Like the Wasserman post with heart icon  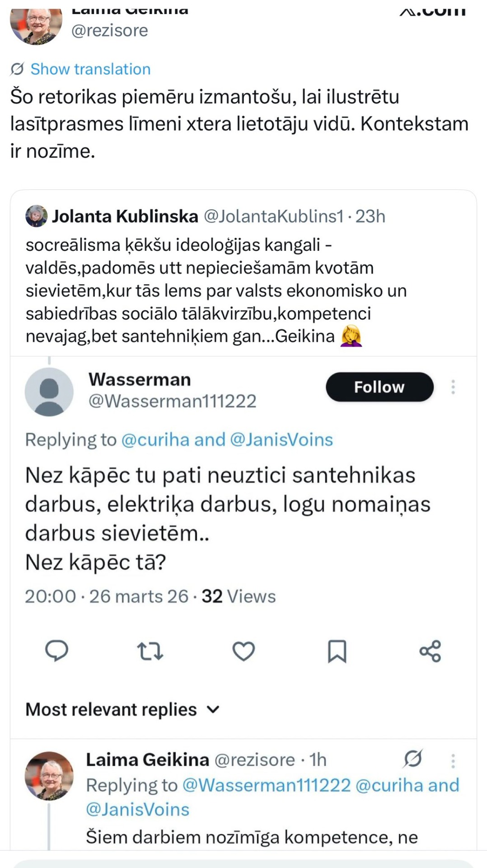coord(243,651)
